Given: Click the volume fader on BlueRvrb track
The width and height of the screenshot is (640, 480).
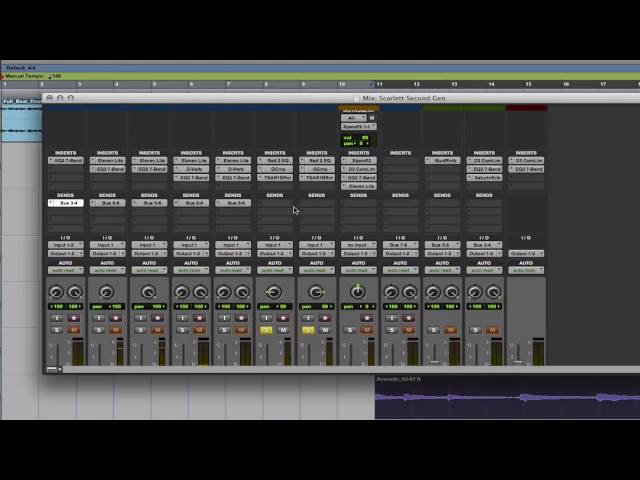Looking at the screenshot, I should coord(434,362).
